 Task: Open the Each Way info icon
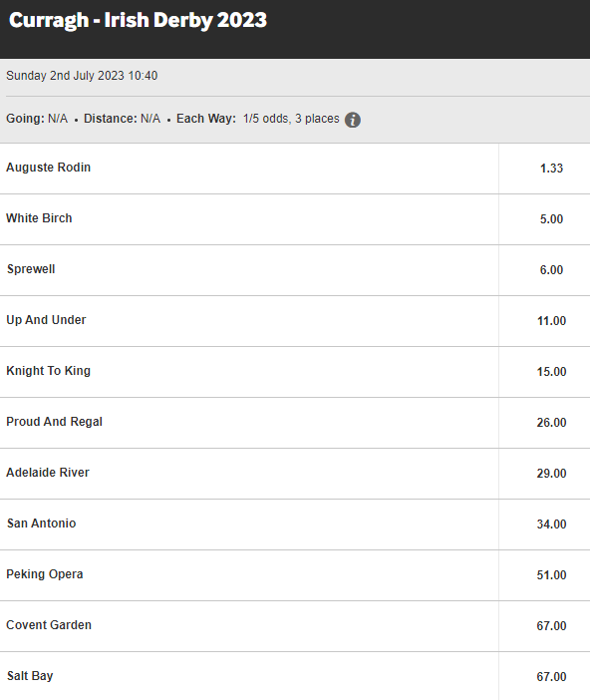[353, 120]
